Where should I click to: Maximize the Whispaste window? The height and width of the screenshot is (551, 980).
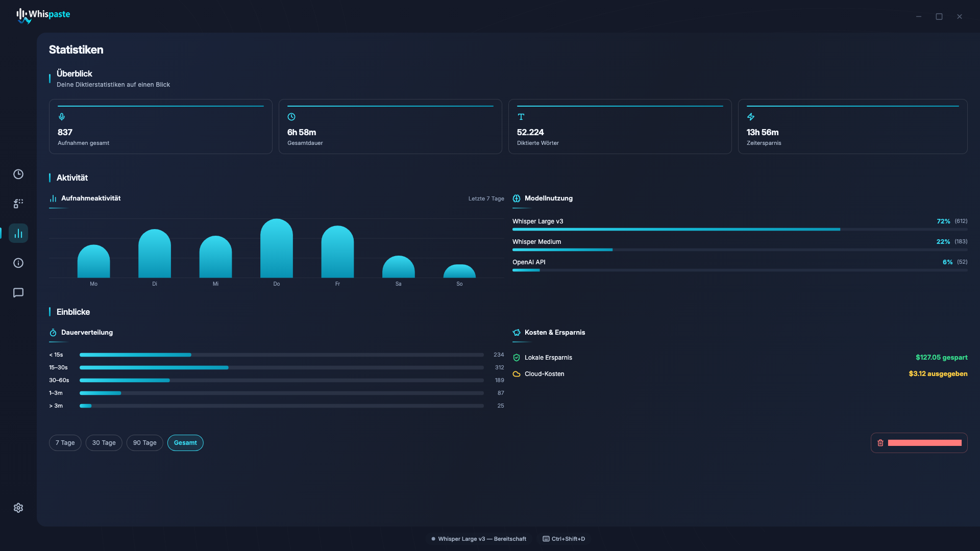coord(939,16)
